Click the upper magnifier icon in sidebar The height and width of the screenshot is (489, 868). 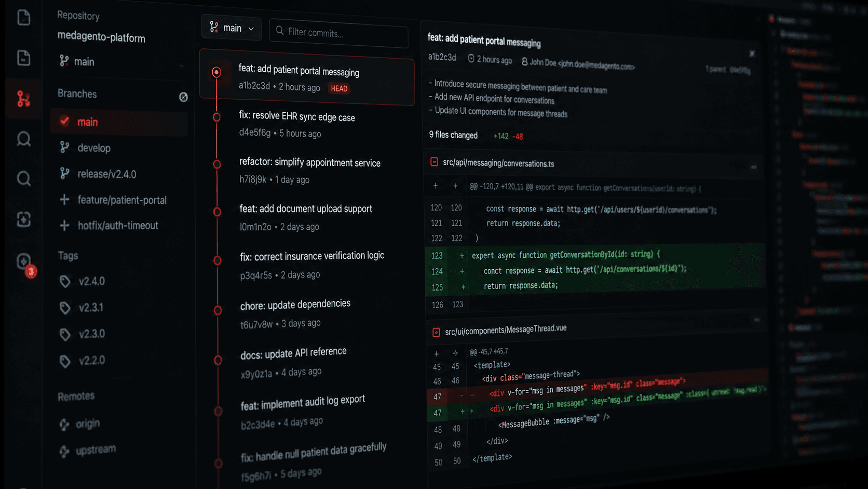[x=23, y=139]
